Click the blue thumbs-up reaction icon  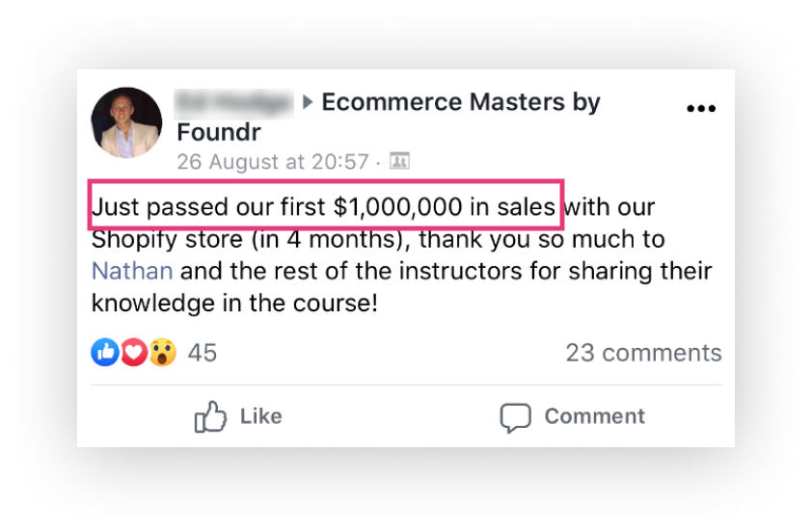pos(105,353)
